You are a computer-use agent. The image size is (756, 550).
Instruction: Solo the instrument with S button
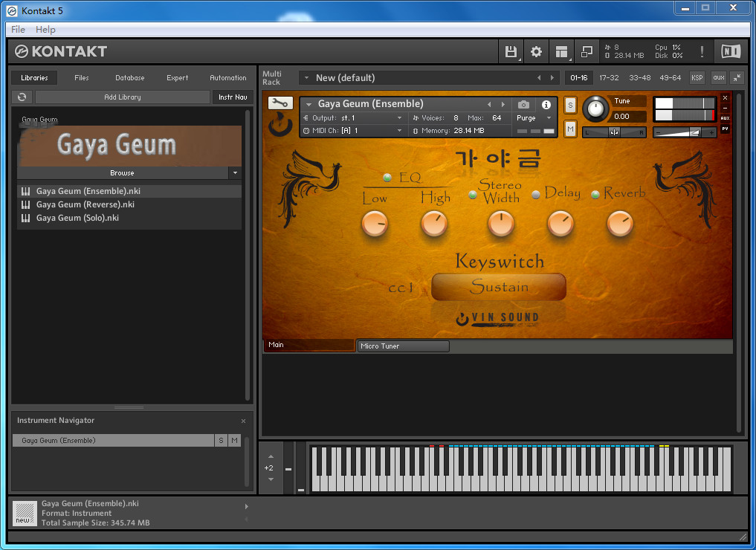pos(570,105)
